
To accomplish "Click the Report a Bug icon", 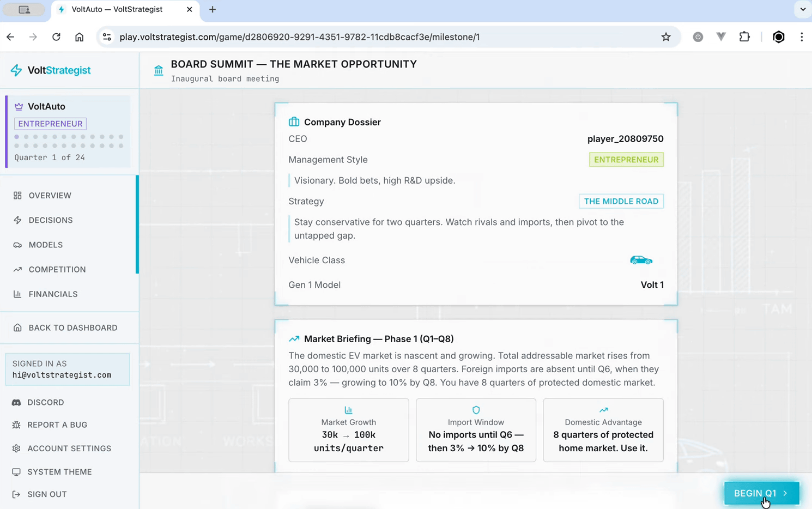I will pyautogui.click(x=16, y=425).
